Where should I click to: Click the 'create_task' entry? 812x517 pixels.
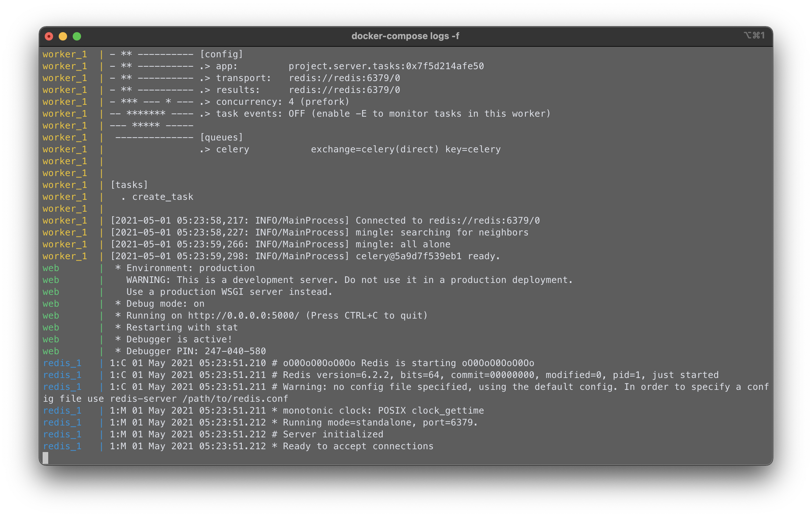[x=163, y=197]
